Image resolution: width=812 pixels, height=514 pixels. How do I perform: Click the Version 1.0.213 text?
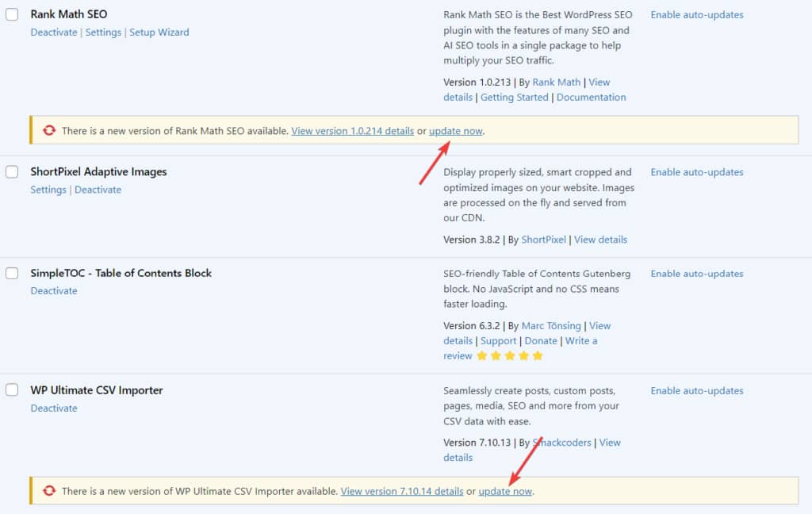(477, 82)
